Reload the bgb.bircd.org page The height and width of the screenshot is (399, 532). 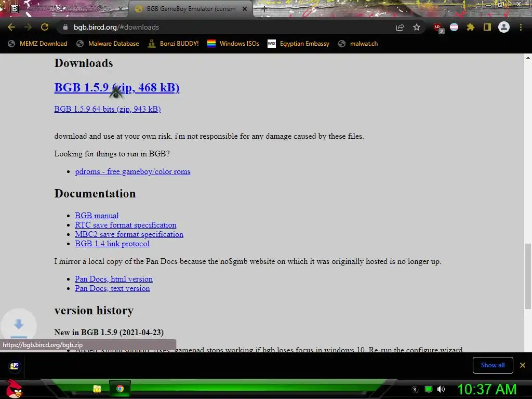pyautogui.click(x=45, y=27)
